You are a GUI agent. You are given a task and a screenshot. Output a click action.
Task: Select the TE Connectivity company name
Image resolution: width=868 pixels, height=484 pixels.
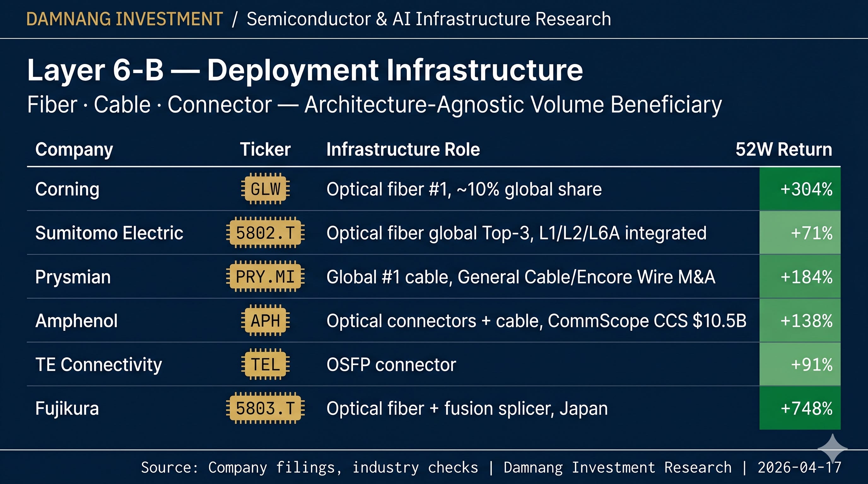click(x=99, y=365)
